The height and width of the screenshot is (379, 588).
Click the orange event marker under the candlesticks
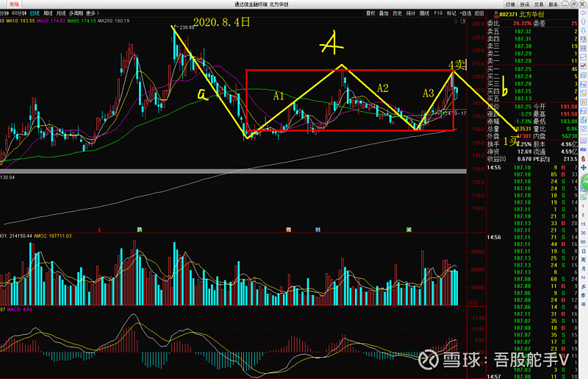[288, 229]
